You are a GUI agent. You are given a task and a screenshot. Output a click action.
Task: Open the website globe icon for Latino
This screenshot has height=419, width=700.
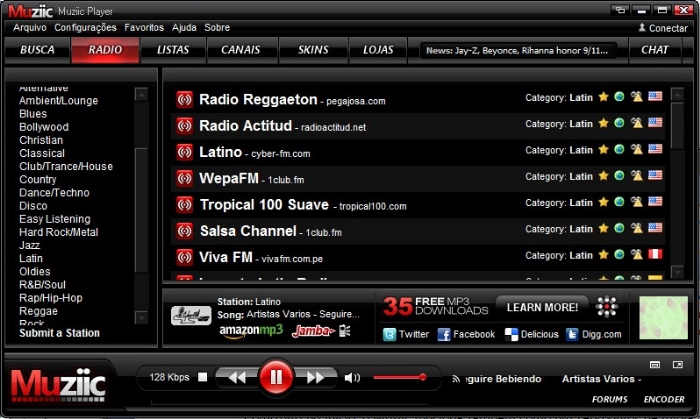(619, 151)
